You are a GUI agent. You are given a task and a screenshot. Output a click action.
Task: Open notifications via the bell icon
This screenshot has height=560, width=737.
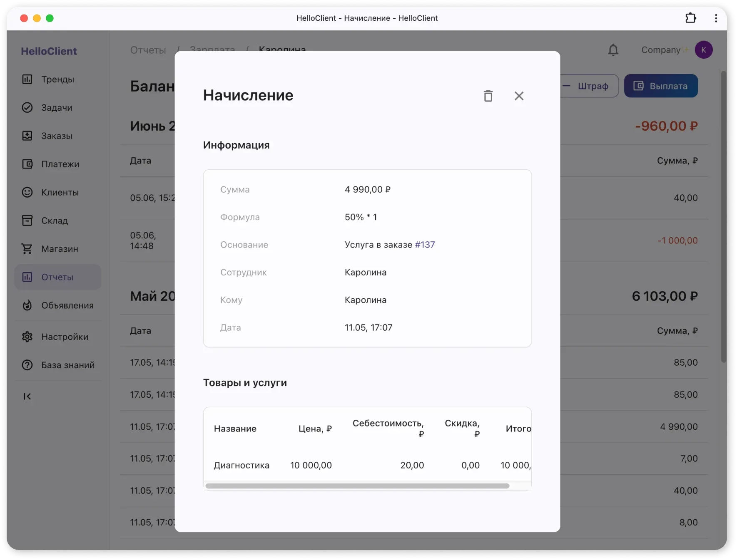[x=613, y=50]
